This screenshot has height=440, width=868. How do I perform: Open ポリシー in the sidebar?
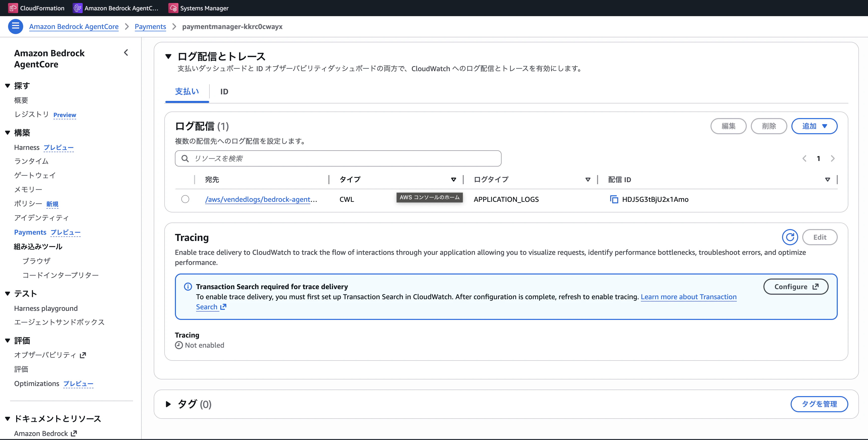point(28,203)
